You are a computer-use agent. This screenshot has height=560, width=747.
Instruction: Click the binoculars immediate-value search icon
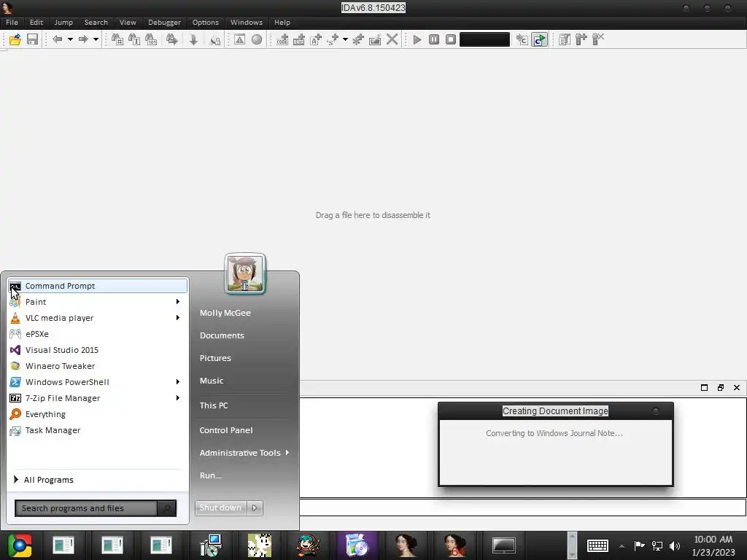[117, 39]
